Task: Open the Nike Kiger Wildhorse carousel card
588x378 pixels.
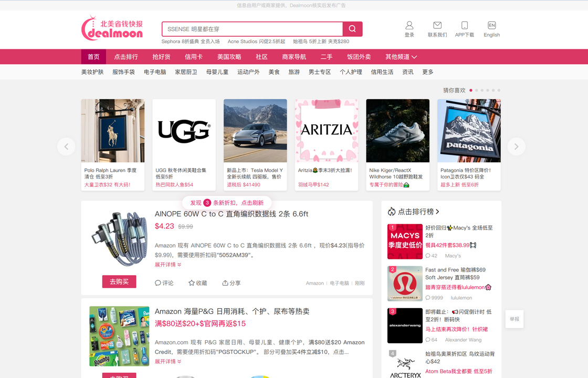Action: point(398,145)
